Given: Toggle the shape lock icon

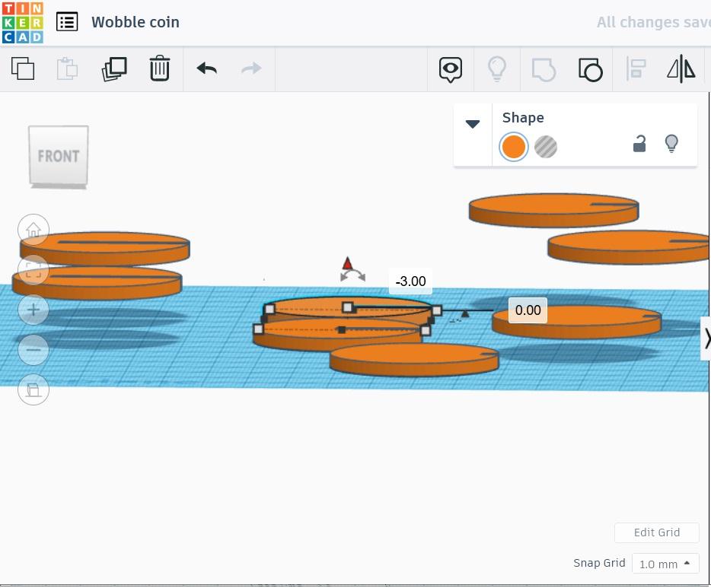Looking at the screenshot, I should (639, 144).
